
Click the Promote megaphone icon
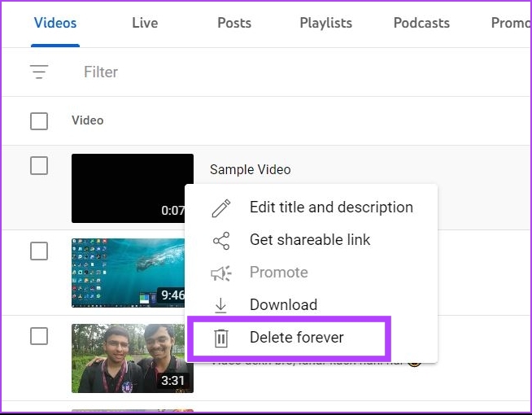220,273
